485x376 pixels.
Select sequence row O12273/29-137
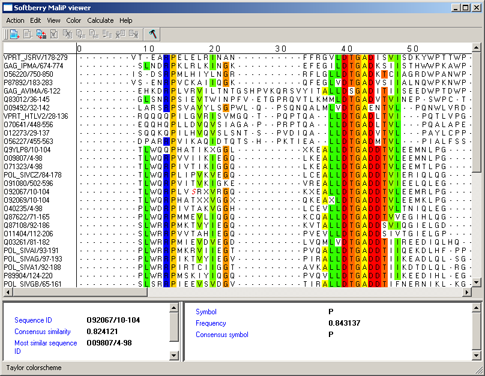click(27, 133)
